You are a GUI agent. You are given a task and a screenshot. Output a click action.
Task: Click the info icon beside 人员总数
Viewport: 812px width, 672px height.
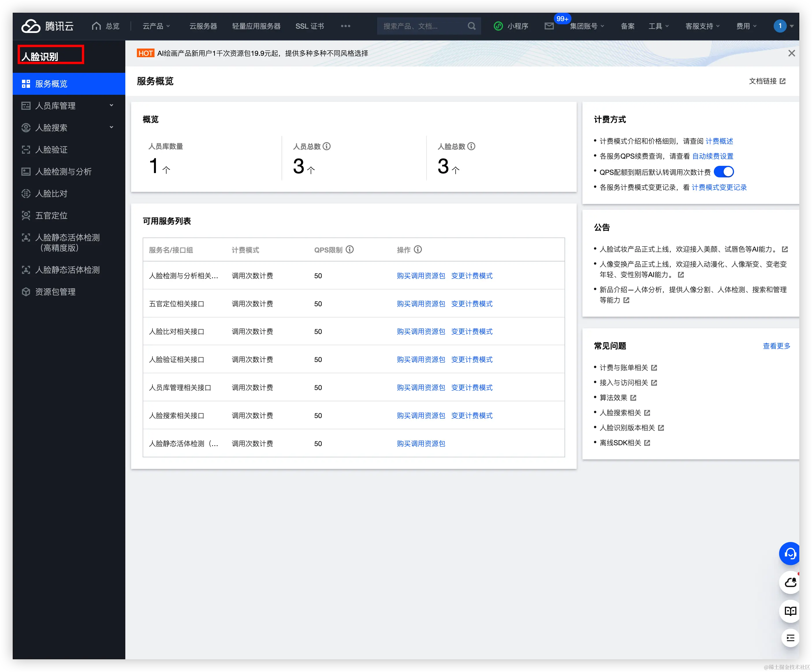tap(327, 146)
